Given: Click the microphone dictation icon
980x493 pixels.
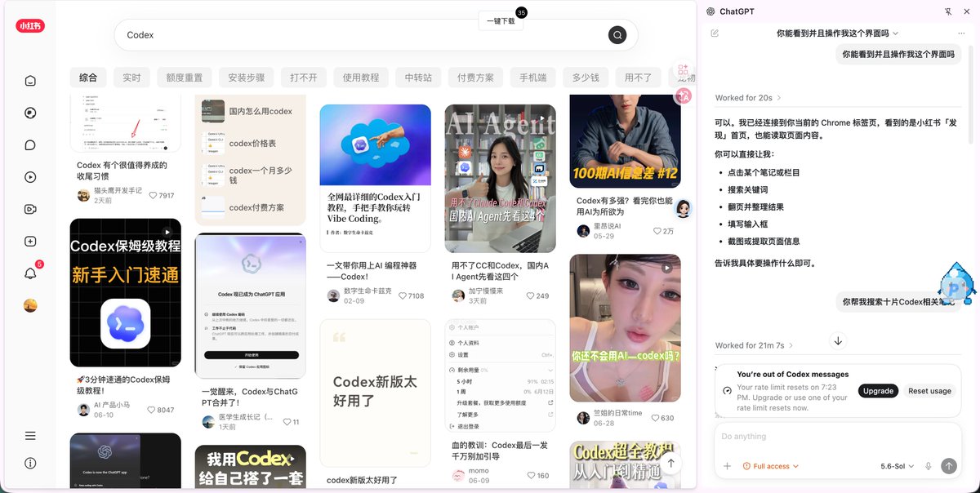Looking at the screenshot, I should (928, 466).
